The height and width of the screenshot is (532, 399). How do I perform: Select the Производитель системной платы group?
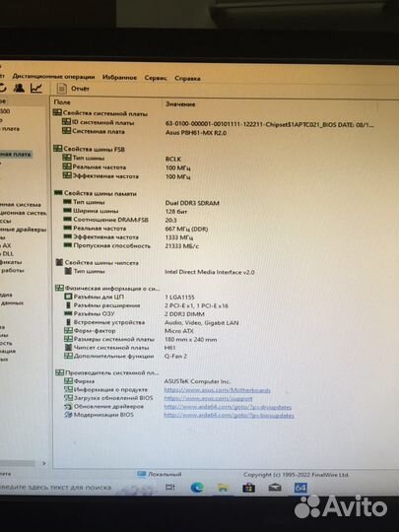107,372
